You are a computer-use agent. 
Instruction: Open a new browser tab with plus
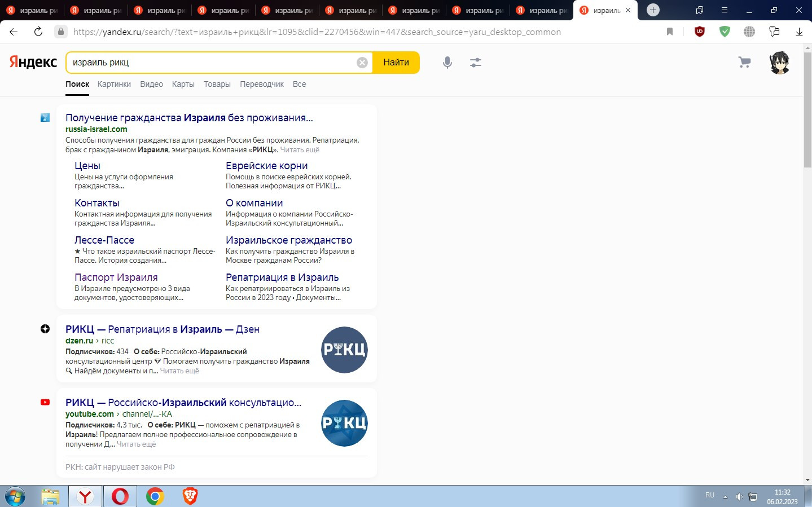(653, 10)
